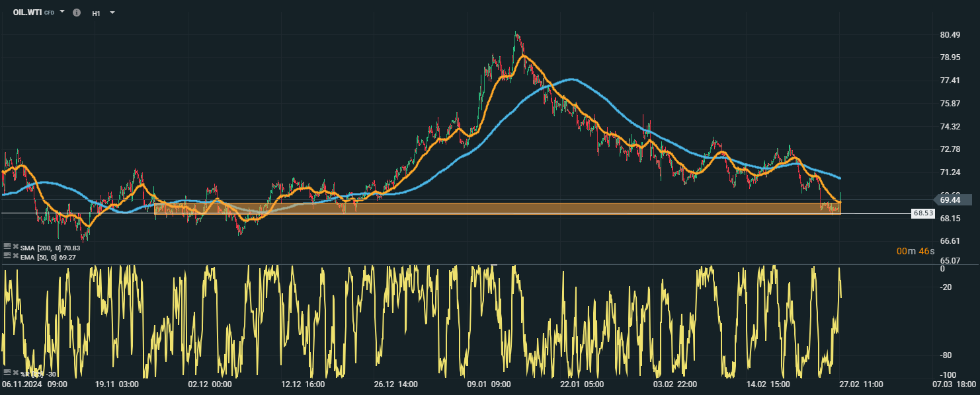Open settings icon for %R indicator
The height and width of the screenshot is (395, 980).
pyautogui.click(x=7, y=373)
